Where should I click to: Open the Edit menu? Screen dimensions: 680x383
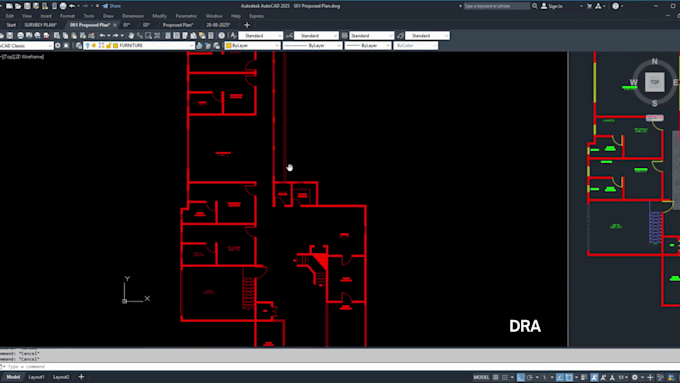tap(10, 16)
